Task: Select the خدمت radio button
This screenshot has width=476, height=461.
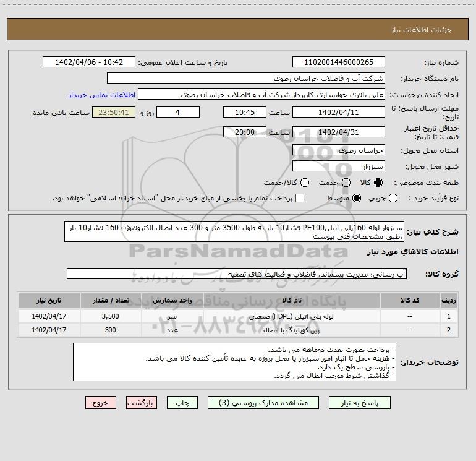Action: 346,183
